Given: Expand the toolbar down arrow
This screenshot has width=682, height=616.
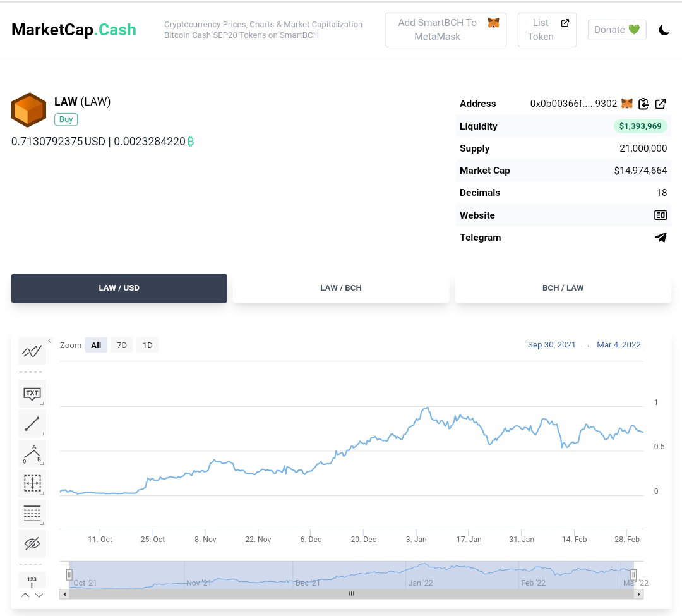Looking at the screenshot, I should pos(39,595).
